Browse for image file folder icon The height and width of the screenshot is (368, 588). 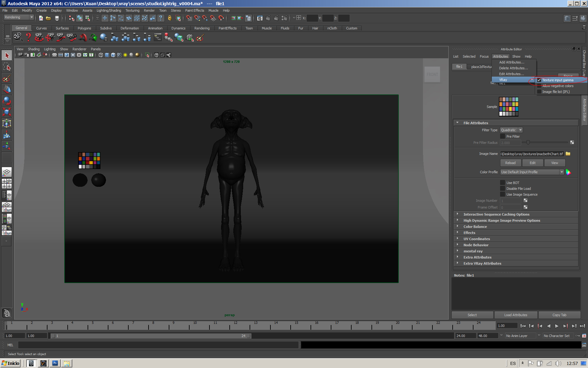(x=568, y=154)
